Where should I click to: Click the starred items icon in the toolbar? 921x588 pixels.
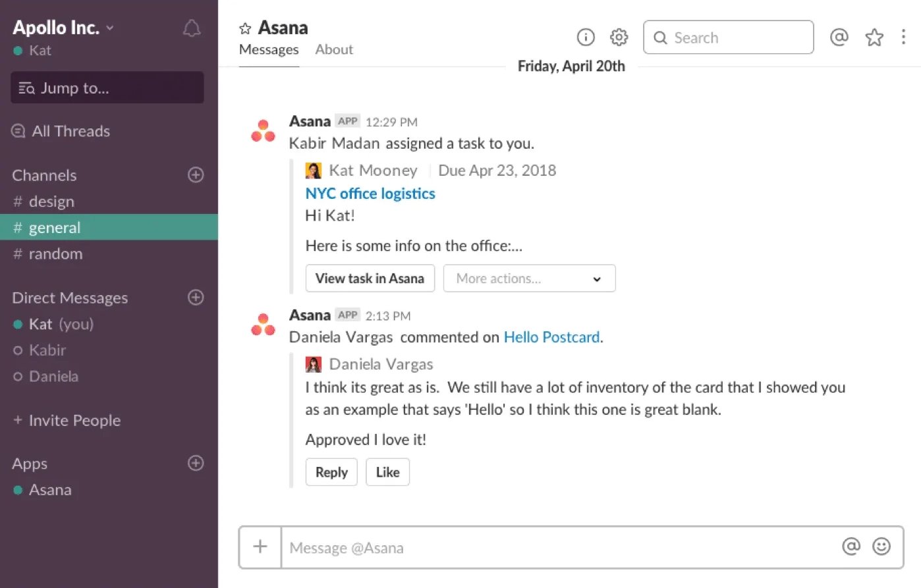pyautogui.click(x=874, y=38)
